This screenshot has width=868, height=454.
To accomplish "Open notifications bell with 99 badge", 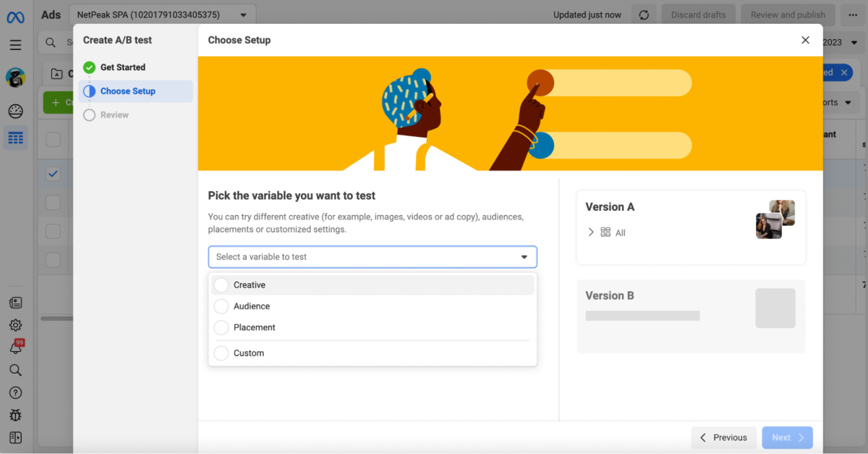I will point(16,347).
